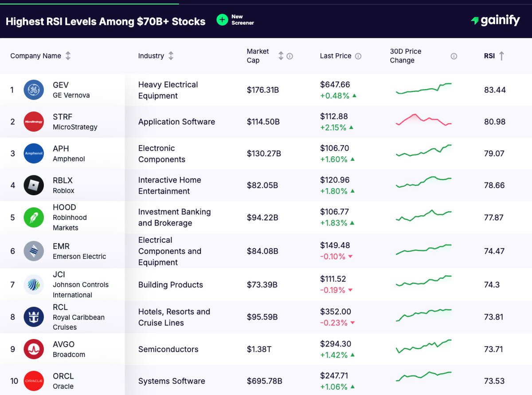The image size is (532, 395).
Task: Click the Roblox logo
Action: pos(34,186)
